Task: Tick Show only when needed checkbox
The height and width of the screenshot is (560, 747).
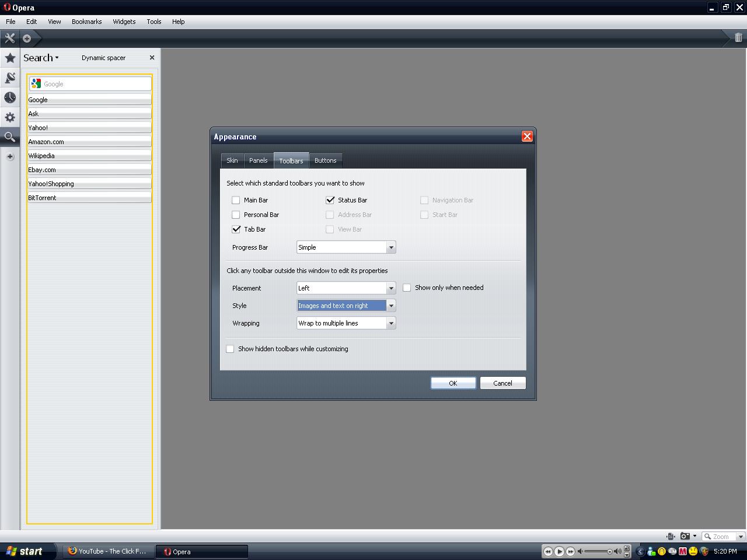Action: (x=407, y=288)
